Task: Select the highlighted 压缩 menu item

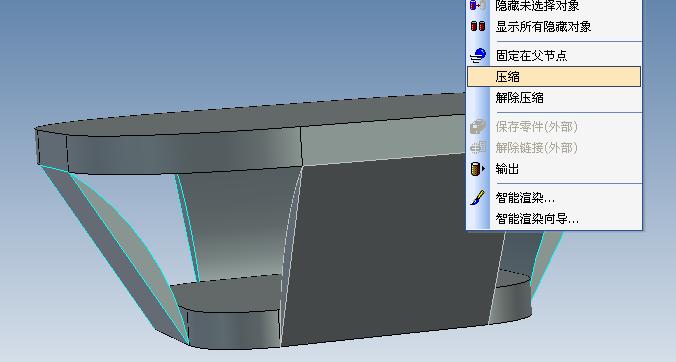Action: click(x=554, y=77)
